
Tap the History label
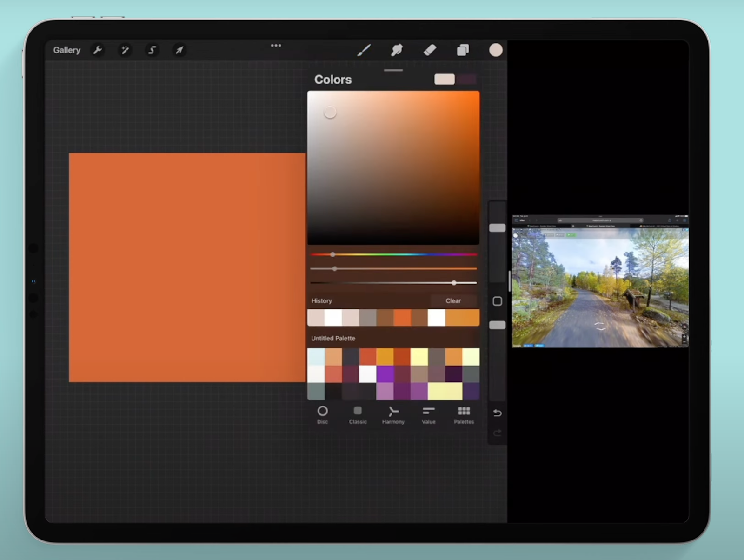click(321, 301)
